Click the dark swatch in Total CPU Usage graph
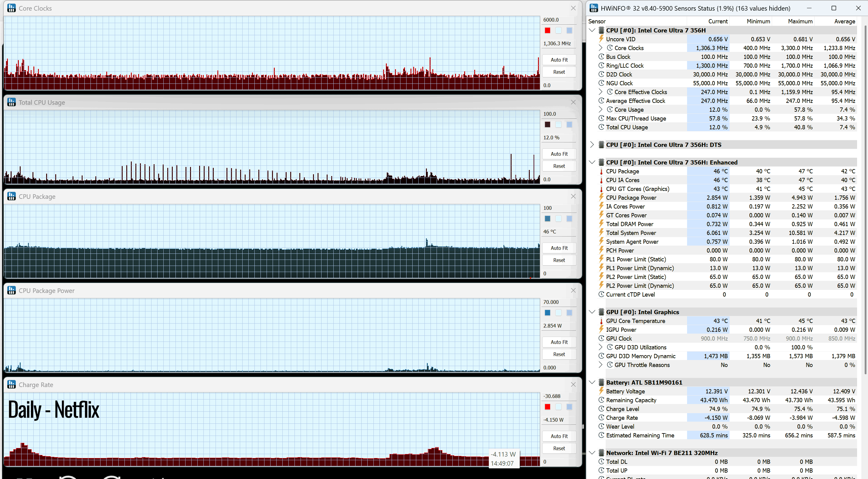This screenshot has width=868, height=479. [547, 124]
